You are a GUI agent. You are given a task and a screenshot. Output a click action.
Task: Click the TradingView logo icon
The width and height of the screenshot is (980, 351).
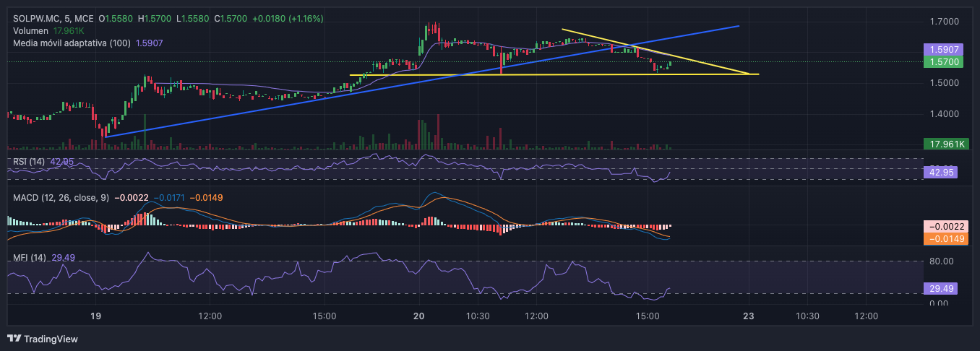pos(14,339)
